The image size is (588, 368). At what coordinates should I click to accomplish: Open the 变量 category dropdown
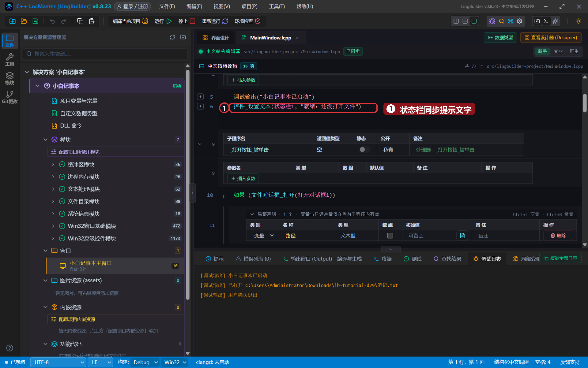264,236
